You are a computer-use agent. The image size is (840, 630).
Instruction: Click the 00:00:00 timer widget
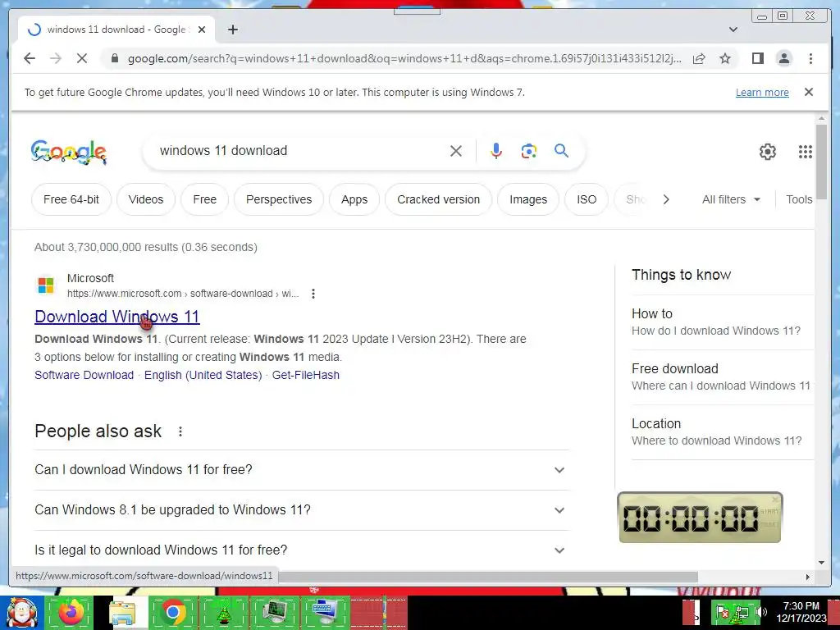[700, 518]
